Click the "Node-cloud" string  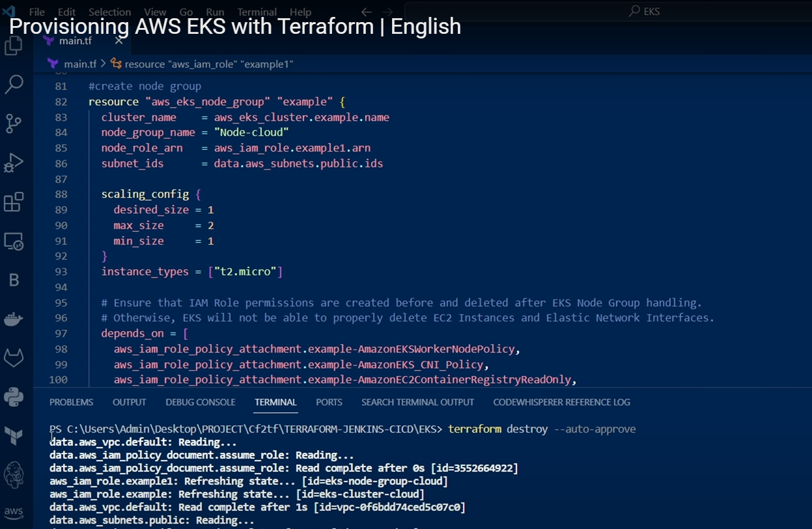(x=251, y=133)
